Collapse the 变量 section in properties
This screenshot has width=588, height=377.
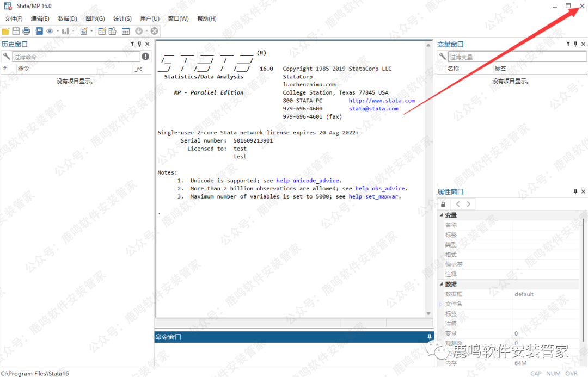pos(440,215)
